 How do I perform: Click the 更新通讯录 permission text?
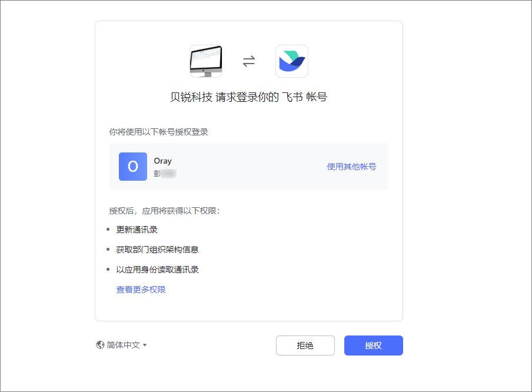pos(137,230)
